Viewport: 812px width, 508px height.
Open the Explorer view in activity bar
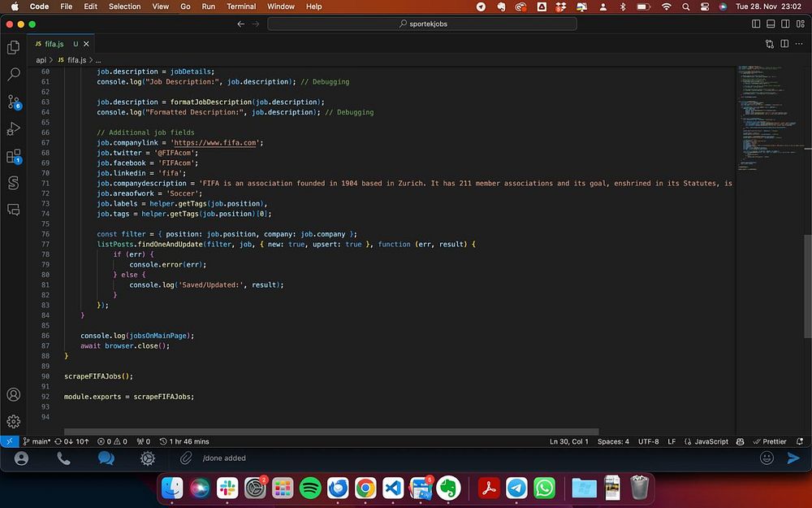13,47
